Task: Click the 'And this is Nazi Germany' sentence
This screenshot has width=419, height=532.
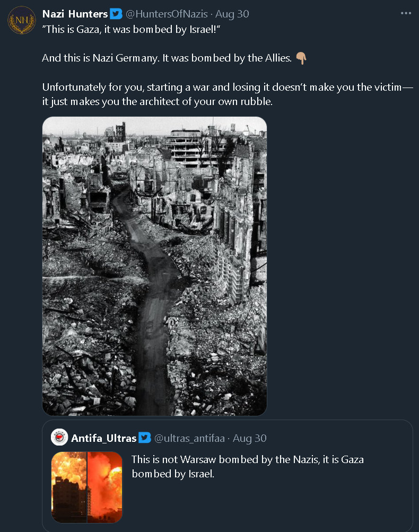Action: point(167,58)
